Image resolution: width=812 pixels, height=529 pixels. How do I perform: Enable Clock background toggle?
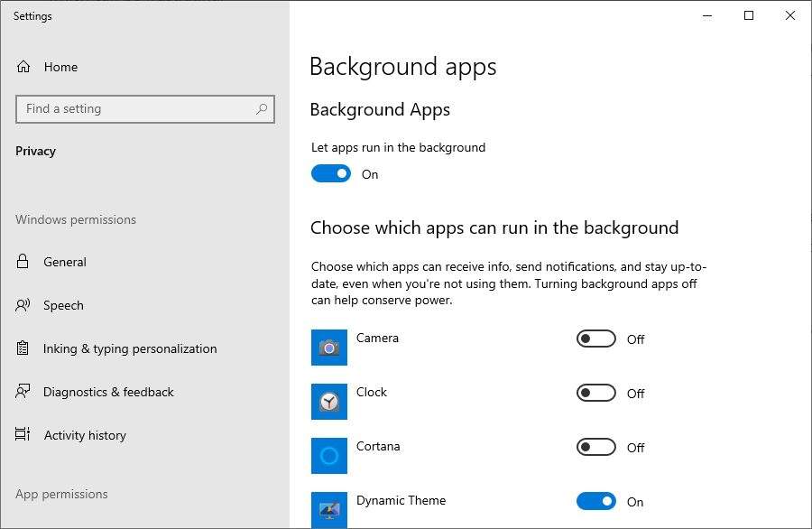tap(596, 393)
